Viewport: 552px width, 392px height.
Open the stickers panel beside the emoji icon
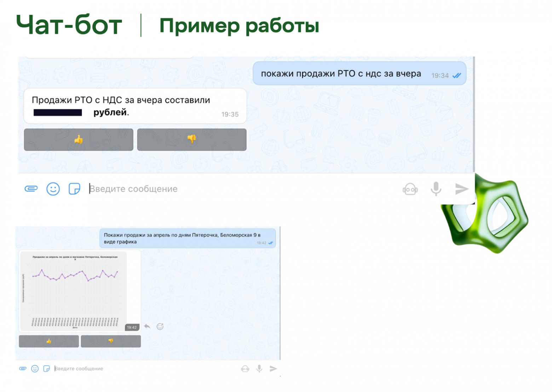(x=74, y=189)
